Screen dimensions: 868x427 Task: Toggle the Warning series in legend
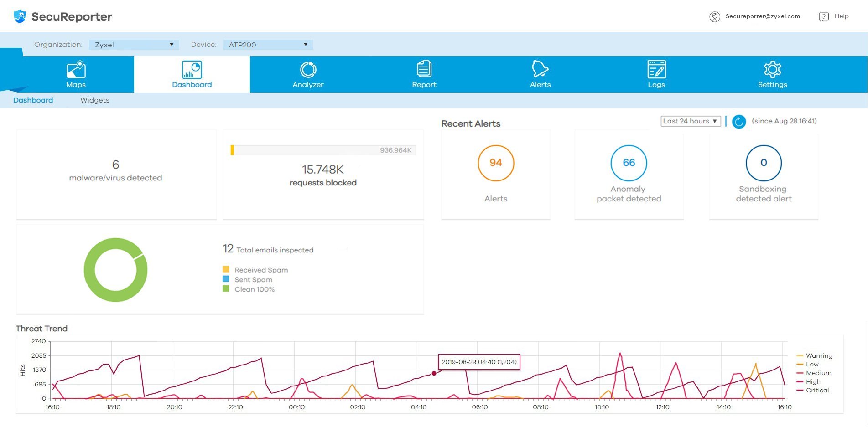(x=814, y=355)
